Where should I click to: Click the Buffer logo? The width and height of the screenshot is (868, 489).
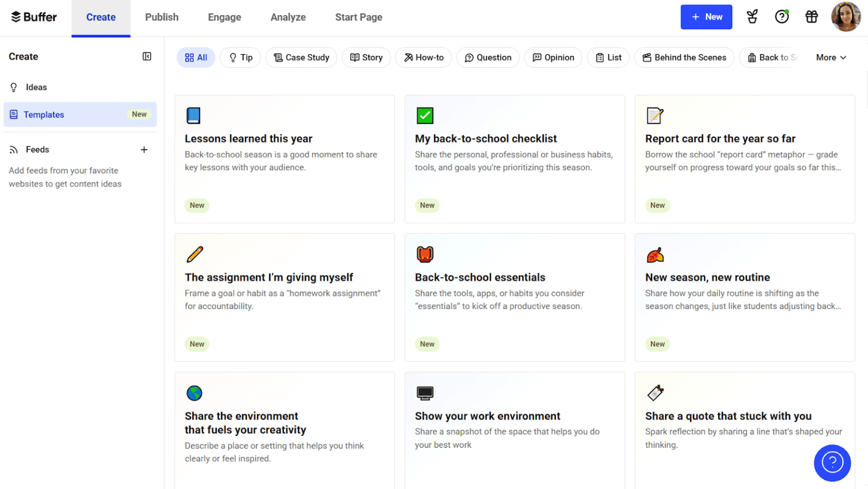coord(34,17)
